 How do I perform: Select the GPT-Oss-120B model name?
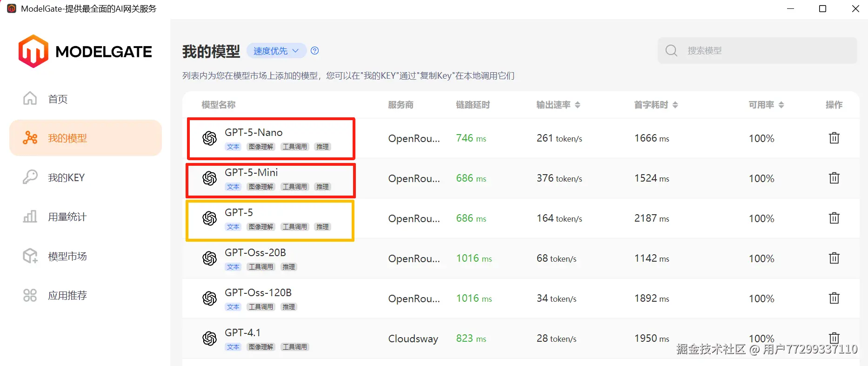point(258,292)
